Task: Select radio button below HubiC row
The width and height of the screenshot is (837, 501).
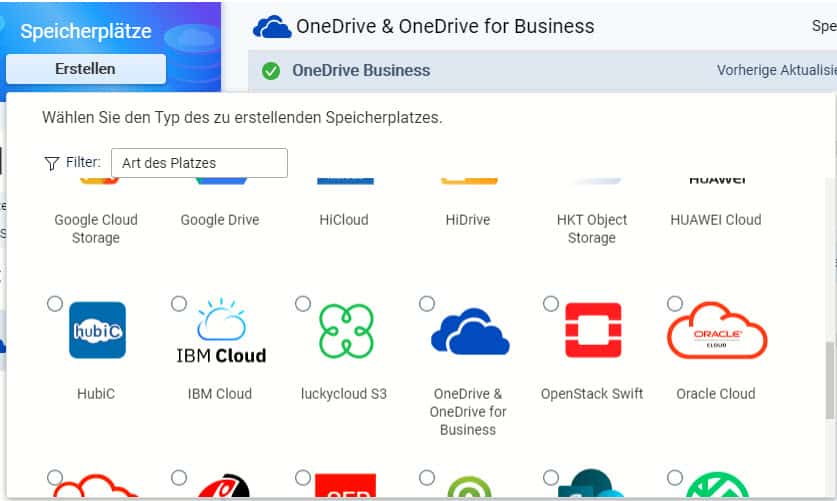Action: click(x=54, y=477)
